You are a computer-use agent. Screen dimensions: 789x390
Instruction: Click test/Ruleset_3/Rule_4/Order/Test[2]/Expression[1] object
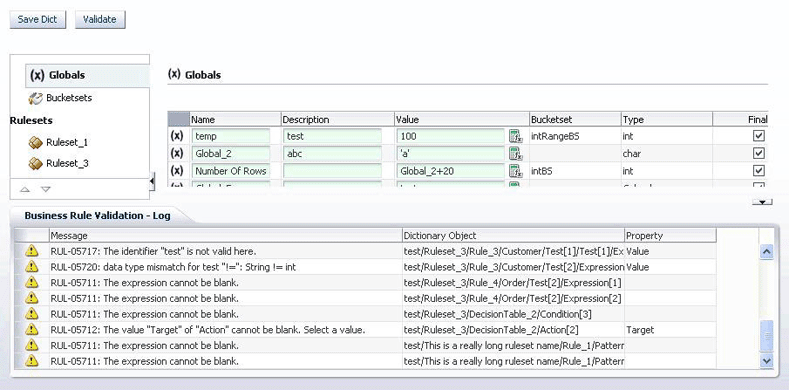click(x=513, y=283)
